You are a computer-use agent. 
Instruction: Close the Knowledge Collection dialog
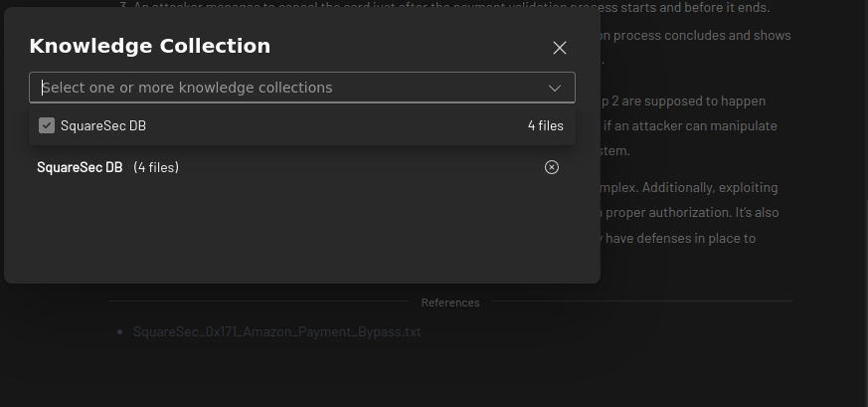click(560, 48)
